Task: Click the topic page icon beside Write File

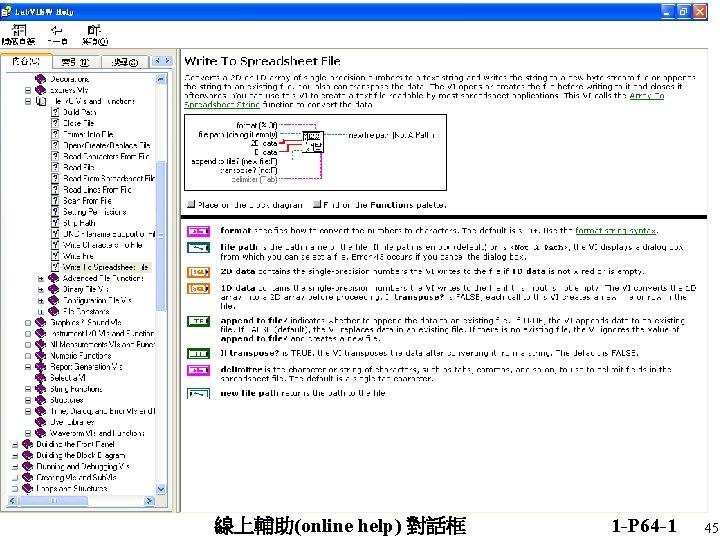Action: pos(55,256)
